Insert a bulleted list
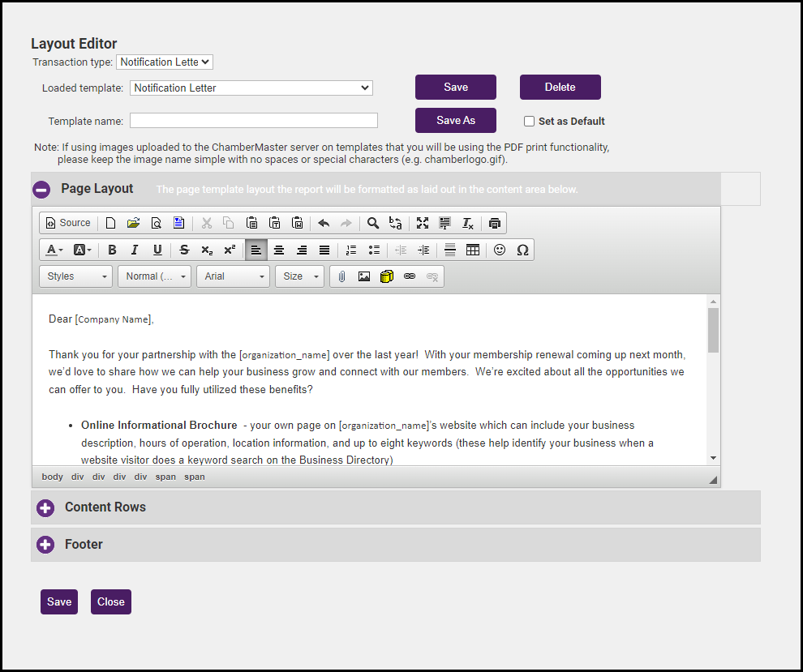This screenshot has height=672, width=803. [x=374, y=250]
